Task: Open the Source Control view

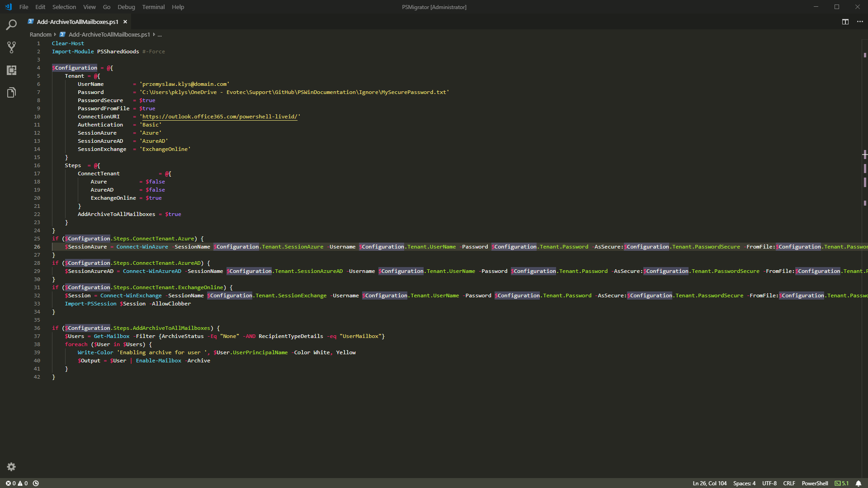Action: pos(11,47)
